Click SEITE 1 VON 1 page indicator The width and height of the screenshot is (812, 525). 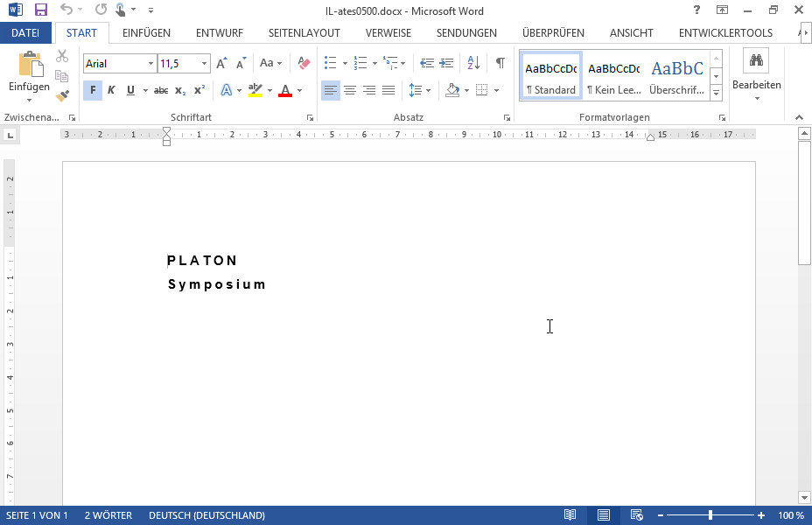click(x=37, y=515)
